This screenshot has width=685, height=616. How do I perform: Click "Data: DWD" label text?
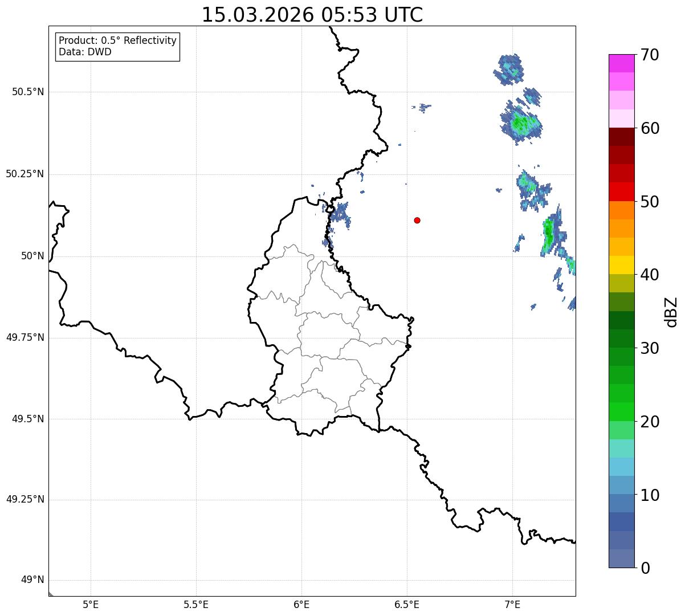[85, 52]
